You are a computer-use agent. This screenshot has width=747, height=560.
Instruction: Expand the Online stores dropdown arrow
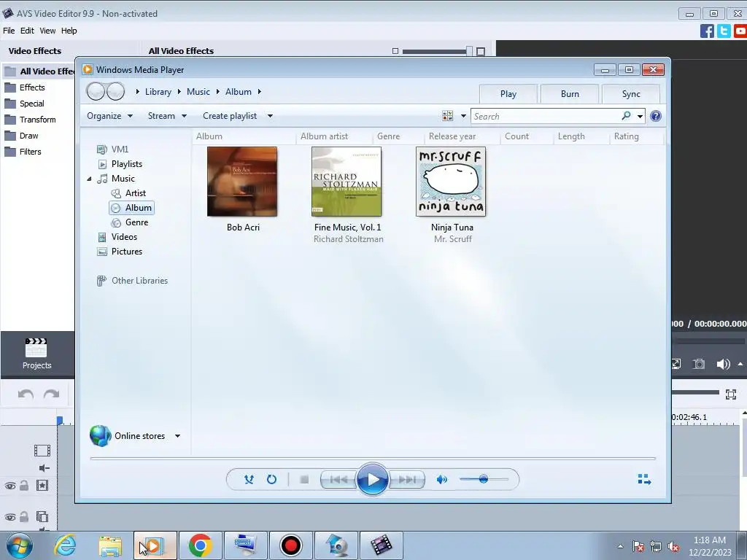[x=177, y=436]
